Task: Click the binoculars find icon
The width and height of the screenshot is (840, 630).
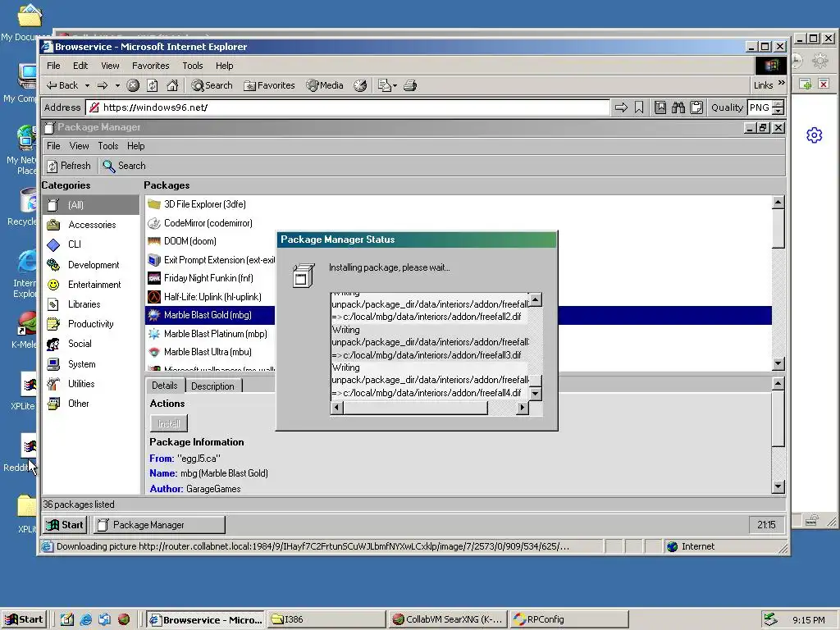Action: coord(678,107)
